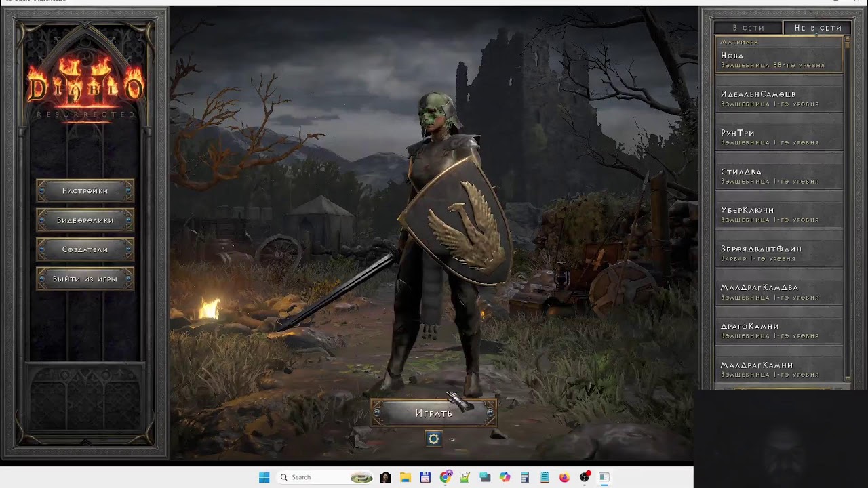Open the gear settings icon below Играть
The height and width of the screenshot is (488, 868).
point(433,439)
